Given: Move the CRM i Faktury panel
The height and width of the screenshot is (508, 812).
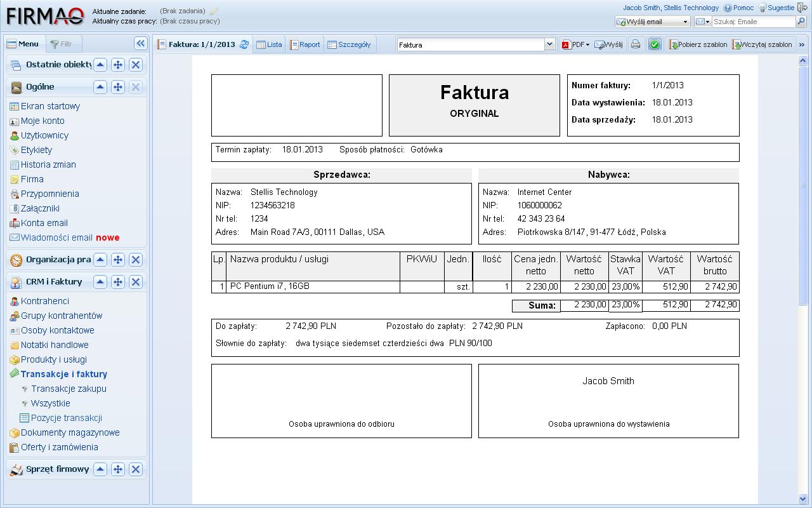Looking at the screenshot, I should point(118,282).
